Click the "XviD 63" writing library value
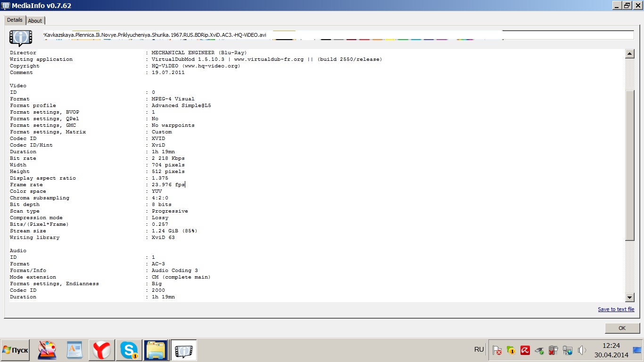Image resolution: width=644 pixels, height=362 pixels. [163, 238]
